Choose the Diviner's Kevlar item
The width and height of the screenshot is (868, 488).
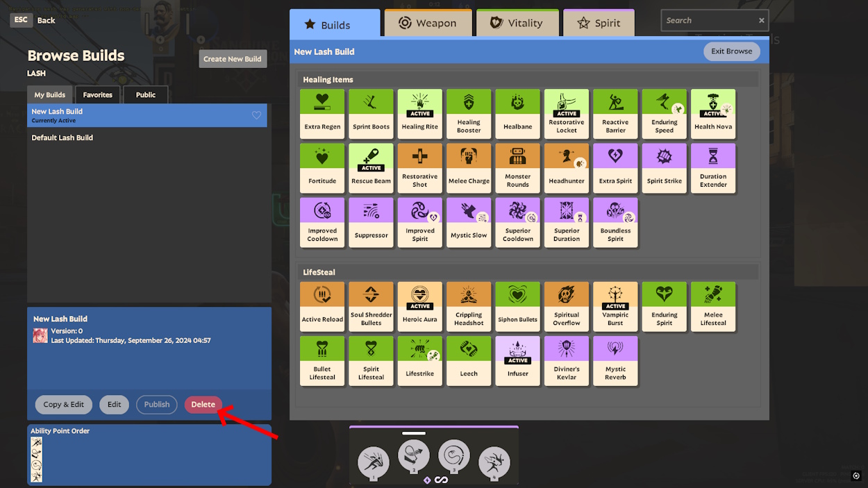tap(567, 361)
